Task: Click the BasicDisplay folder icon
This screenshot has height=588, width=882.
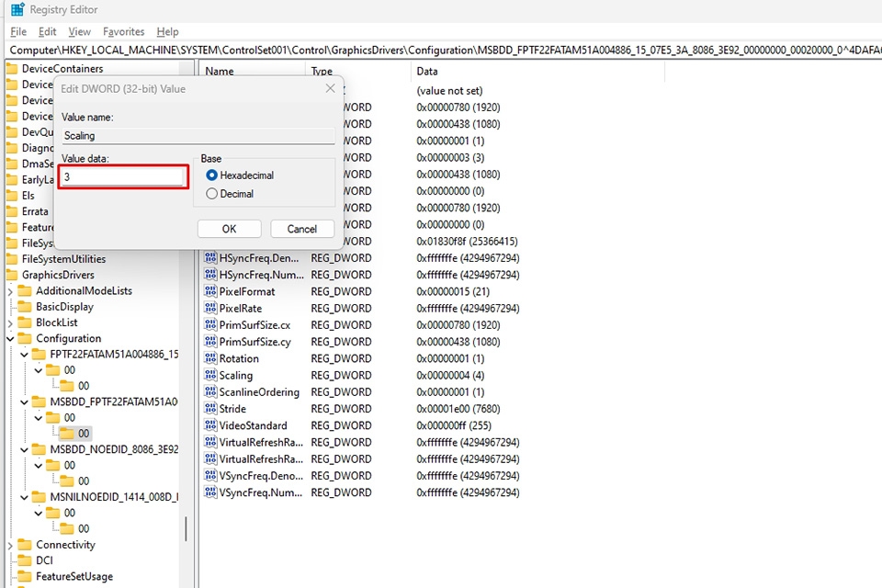Action: (x=24, y=306)
